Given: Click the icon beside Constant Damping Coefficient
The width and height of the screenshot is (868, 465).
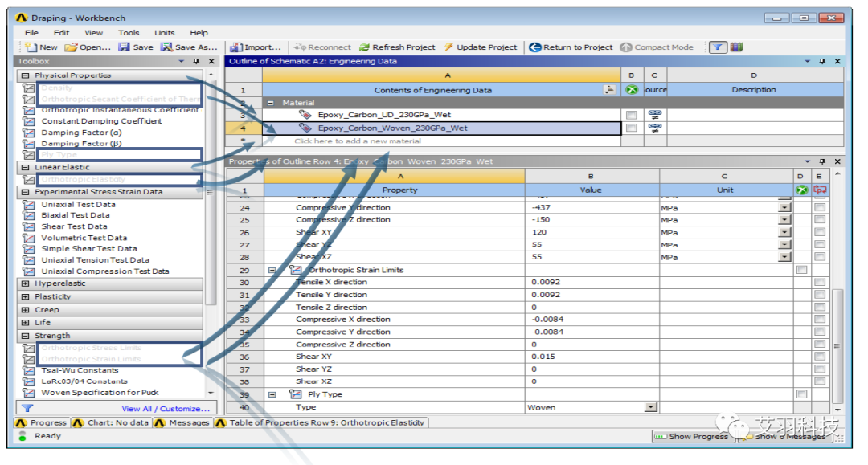Looking at the screenshot, I should 28,121.
